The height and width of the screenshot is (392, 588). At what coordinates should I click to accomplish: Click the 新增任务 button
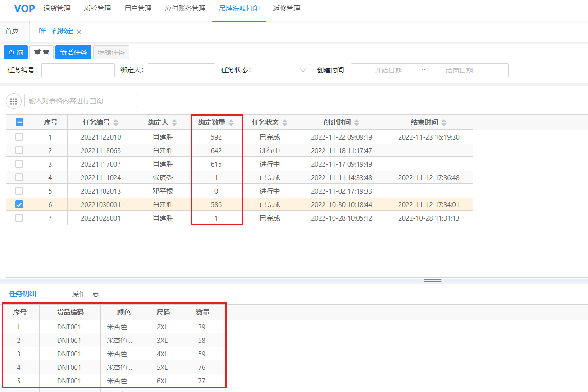pos(73,53)
